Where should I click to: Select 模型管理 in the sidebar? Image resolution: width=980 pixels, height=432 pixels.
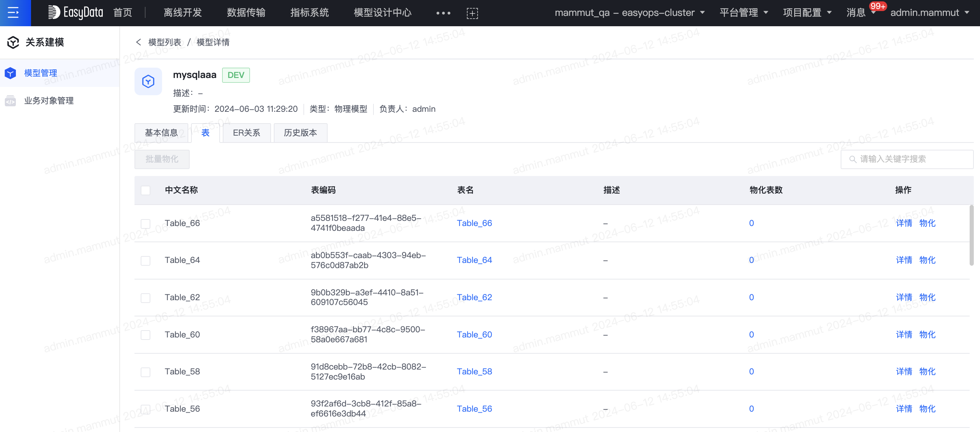pyautogui.click(x=60, y=73)
